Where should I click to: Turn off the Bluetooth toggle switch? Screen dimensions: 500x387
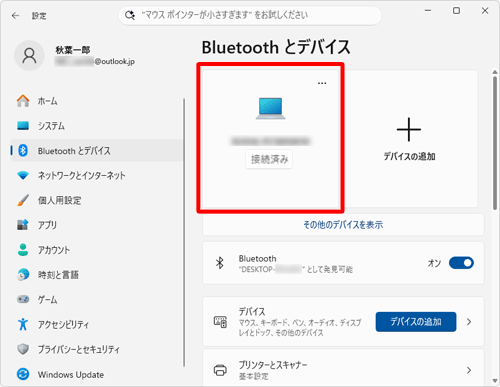[461, 263]
